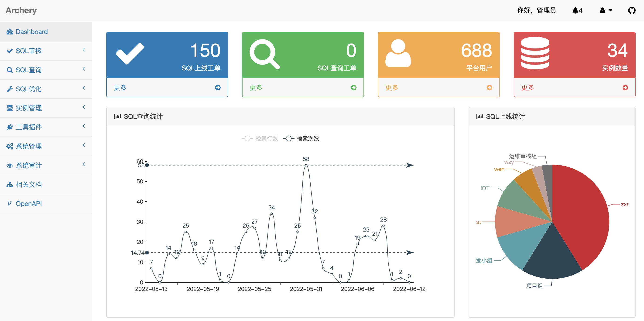Hide the 检索次数 series via its legend
The image size is (644, 321).
tap(301, 138)
